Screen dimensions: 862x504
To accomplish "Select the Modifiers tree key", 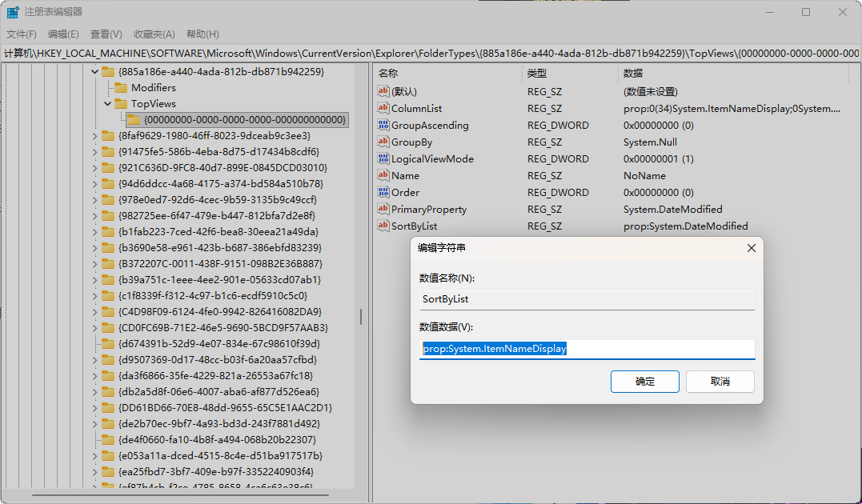I will pos(154,87).
